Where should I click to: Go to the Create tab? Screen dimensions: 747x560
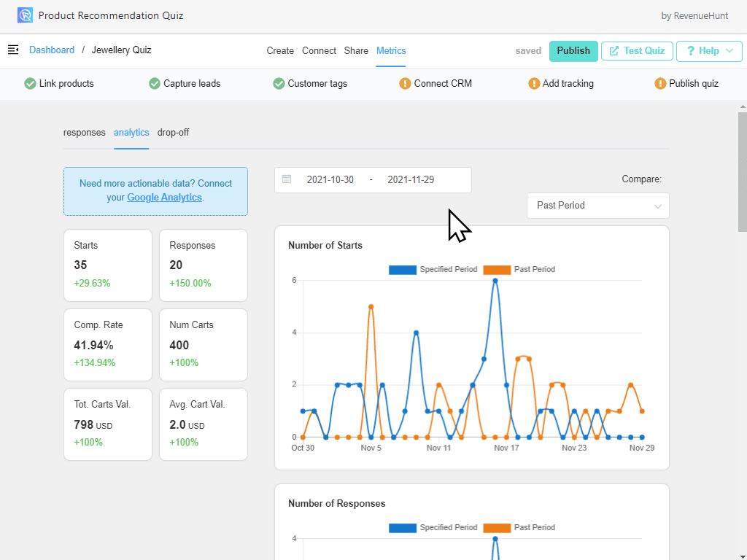tap(280, 50)
